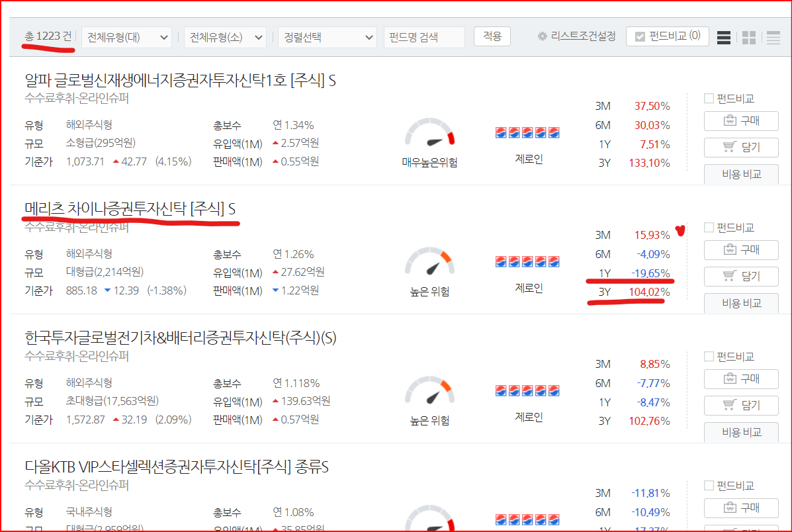Click 비용 비교 for 알파 글로벌신재생에너지 fund
The height and width of the screenshot is (532, 792).
point(741,174)
